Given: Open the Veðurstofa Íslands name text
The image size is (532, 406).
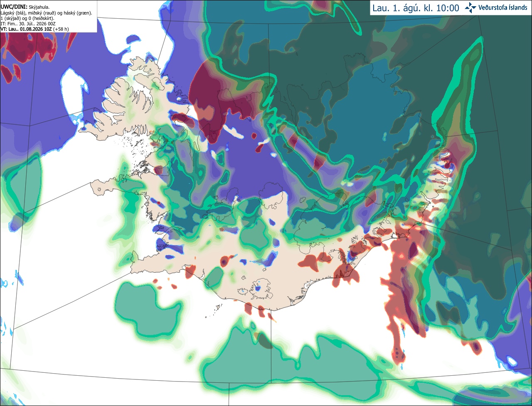Looking at the screenshot, I should tap(503, 7).
